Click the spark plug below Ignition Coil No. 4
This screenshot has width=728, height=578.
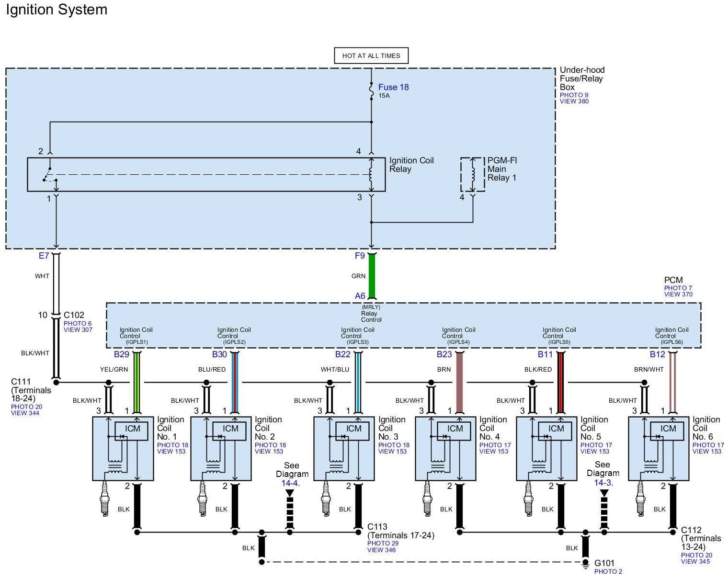pos(427,499)
